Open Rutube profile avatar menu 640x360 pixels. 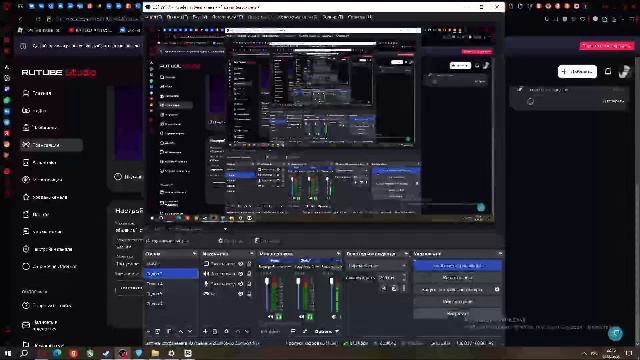624,71
